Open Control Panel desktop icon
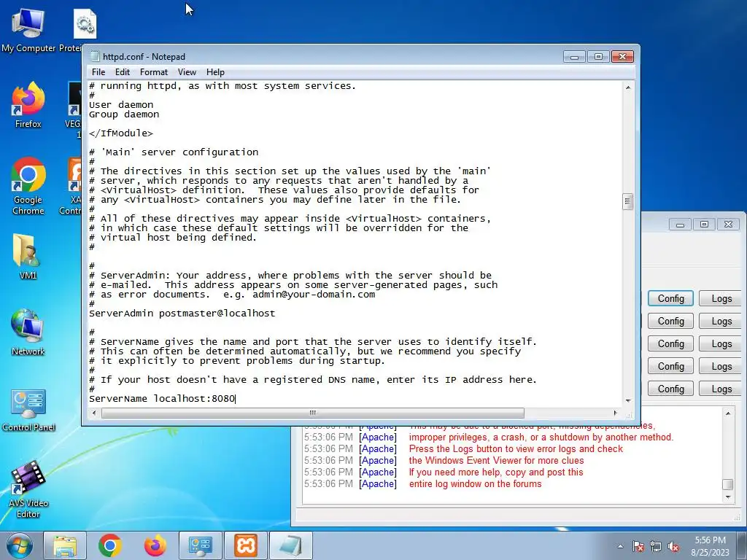747x560 pixels. [x=28, y=411]
